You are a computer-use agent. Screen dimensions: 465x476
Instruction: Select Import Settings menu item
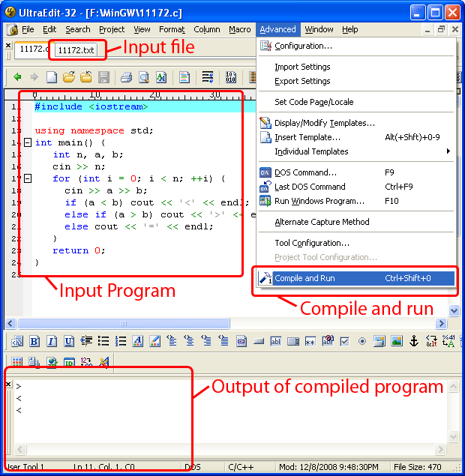point(356,67)
